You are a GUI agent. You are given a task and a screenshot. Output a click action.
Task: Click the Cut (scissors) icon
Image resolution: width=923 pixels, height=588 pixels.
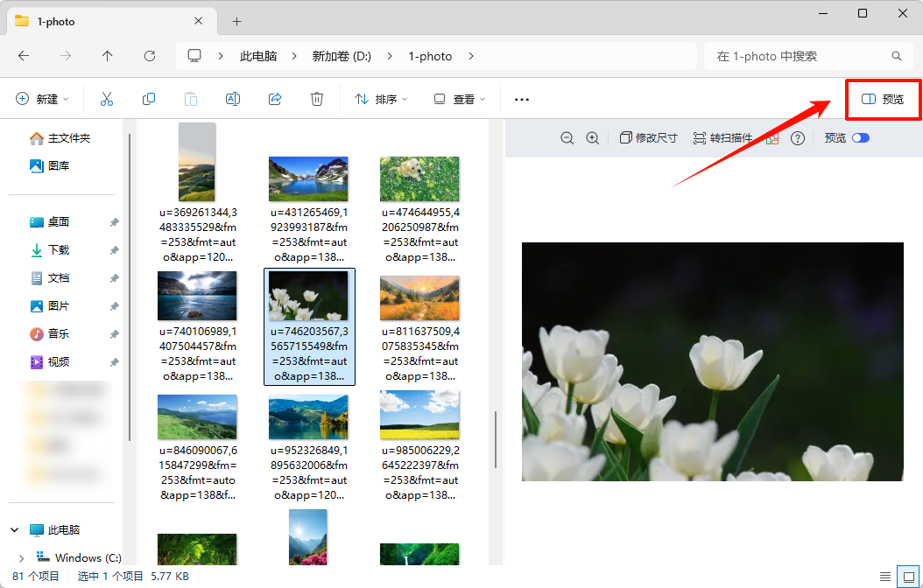(x=107, y=99)
